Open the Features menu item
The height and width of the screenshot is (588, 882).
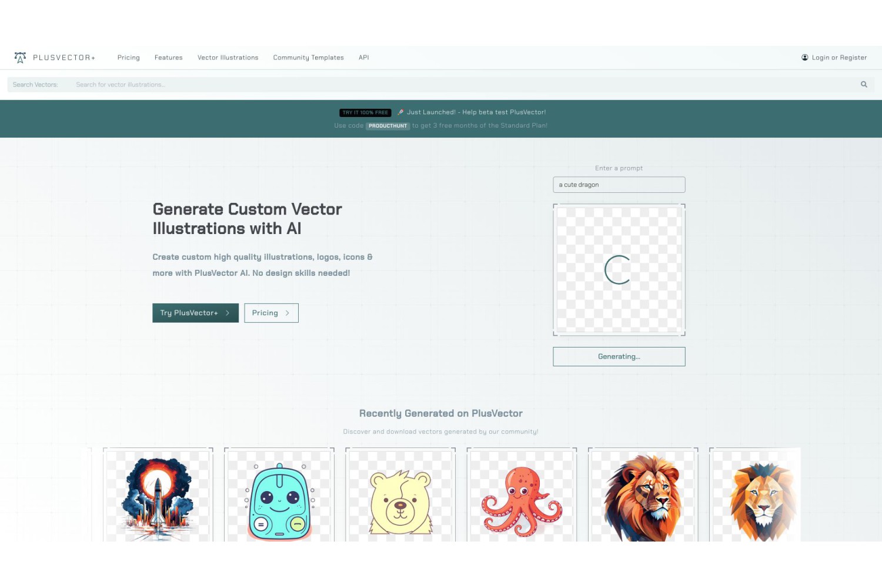pyautogui.click(x=168, y=58)
